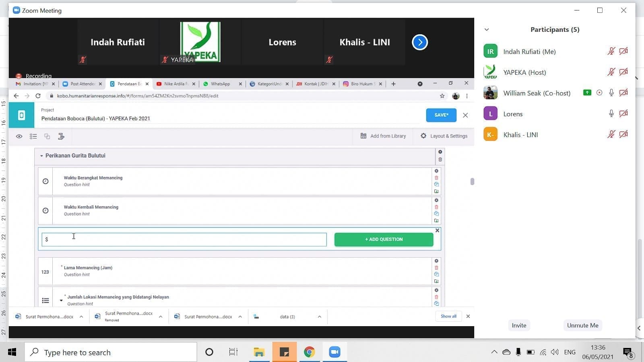This screenshot has width=644, height=362.
Task: Toggle microphone for Lorens in Participants
Action: tap(611, 114)
